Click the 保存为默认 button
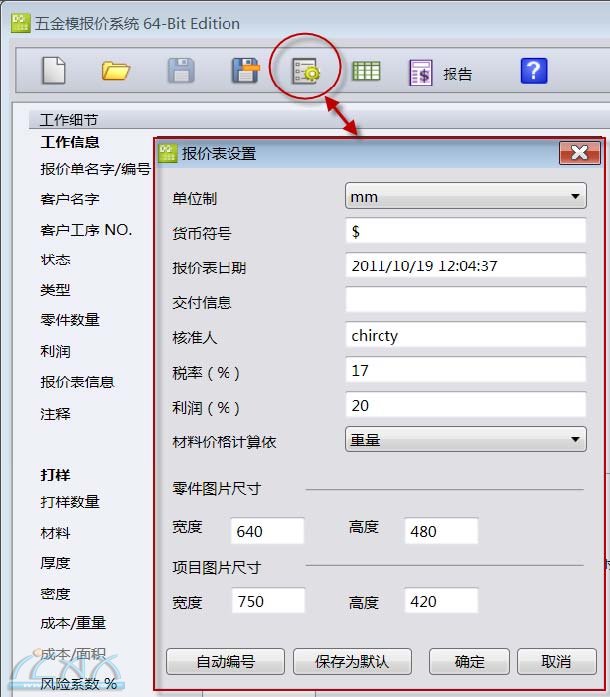Viewport: 610px width, 697px height. tap(352, 661)
